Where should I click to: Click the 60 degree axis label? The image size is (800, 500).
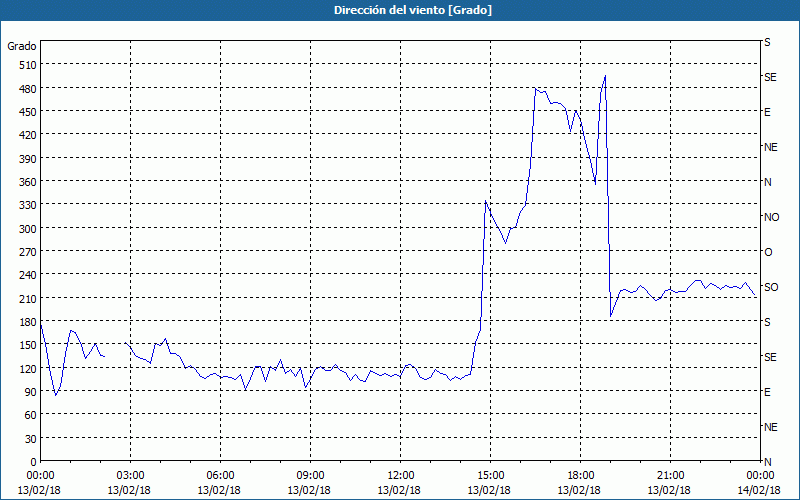30,415
